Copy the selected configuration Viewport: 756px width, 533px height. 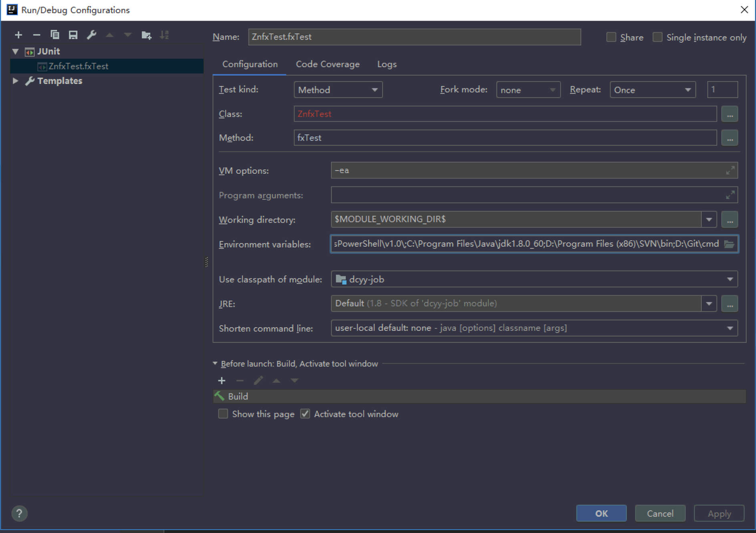(55, 35)
